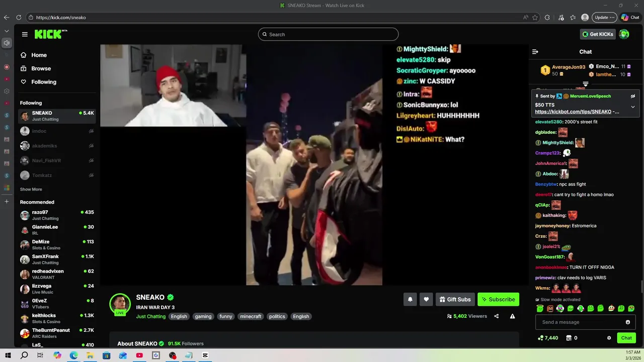Select the gaming tag

pos(203,316)
